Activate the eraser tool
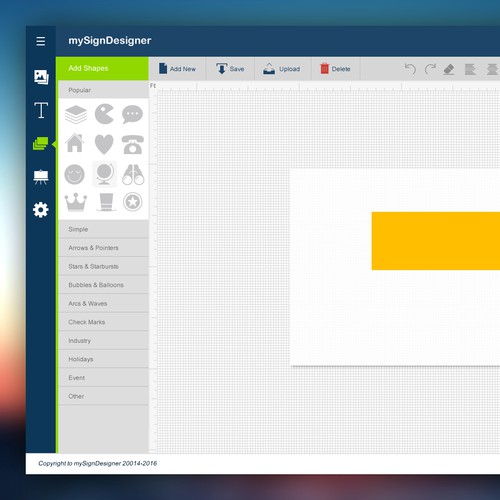Screen dimensions: 500x500 449,69
